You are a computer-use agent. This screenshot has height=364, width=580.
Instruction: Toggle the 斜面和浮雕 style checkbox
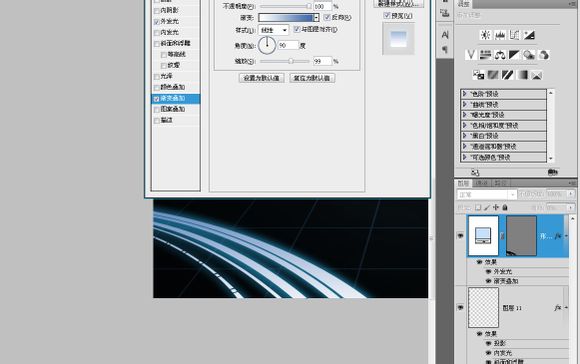pos(156,44)
